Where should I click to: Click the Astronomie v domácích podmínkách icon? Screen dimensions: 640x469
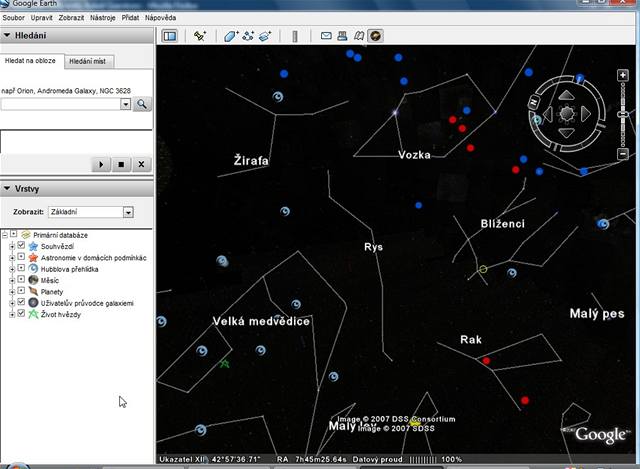tap(33, 258)
